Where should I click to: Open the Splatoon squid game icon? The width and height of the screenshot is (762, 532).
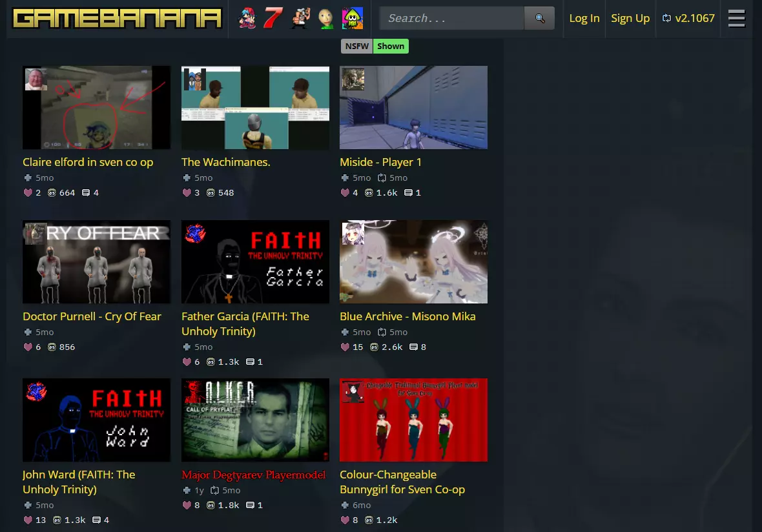pos(353,19)
